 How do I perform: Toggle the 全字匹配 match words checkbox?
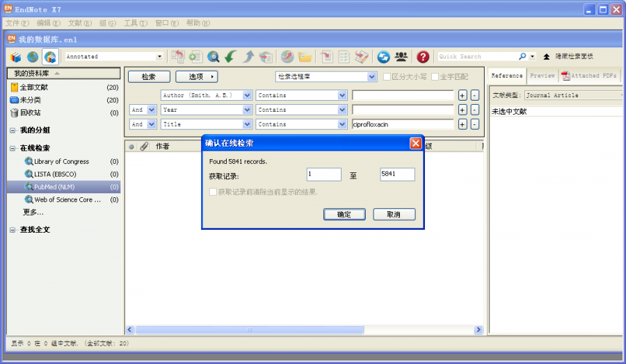pos(435,76)
